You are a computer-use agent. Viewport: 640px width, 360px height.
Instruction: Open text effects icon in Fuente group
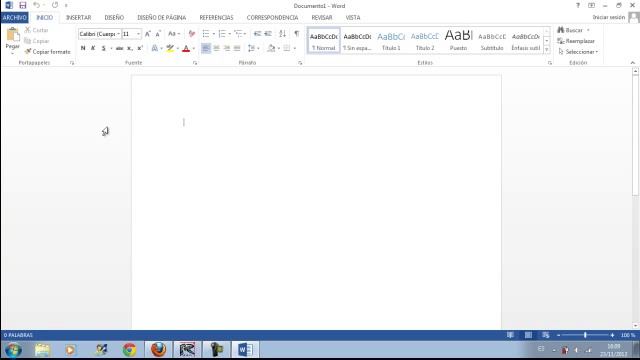tap(155, 48)
